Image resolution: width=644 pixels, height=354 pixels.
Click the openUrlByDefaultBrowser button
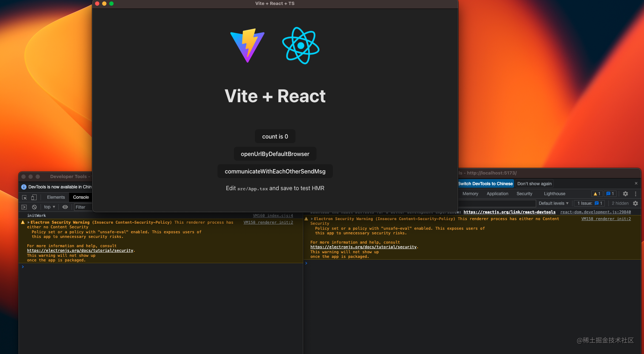(275, 154)
